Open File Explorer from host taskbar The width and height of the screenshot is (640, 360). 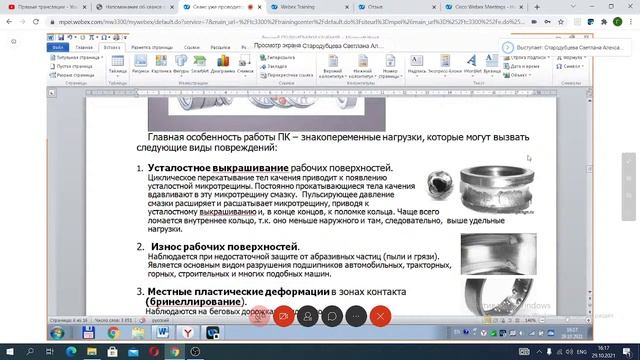pyautogui.click(x=92, y=352)
